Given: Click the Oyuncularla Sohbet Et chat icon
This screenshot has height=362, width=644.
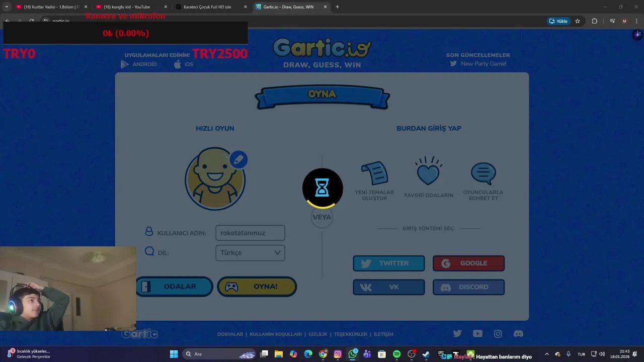Looking at the screenshot, I should click(x=484, y=174).
